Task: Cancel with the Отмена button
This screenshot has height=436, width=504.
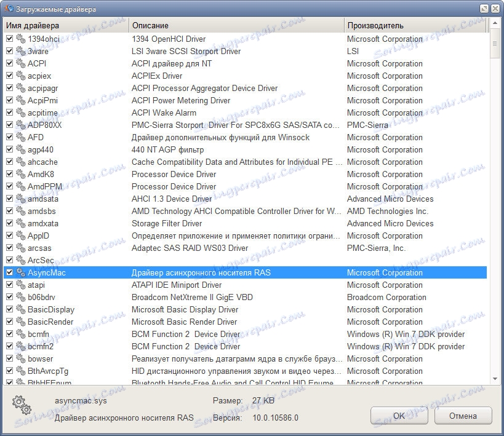Action: click(x=463, y=416)
